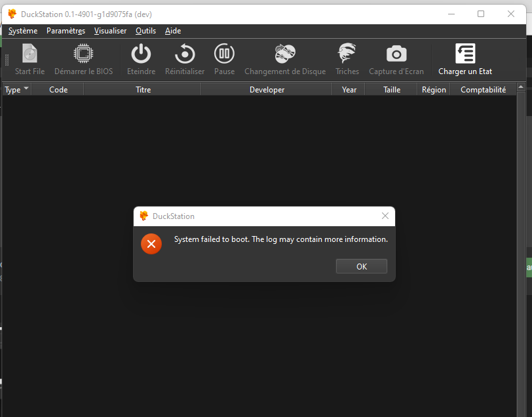Sort game list by Comptabilité column
The image size is (532, 417).
483,90
